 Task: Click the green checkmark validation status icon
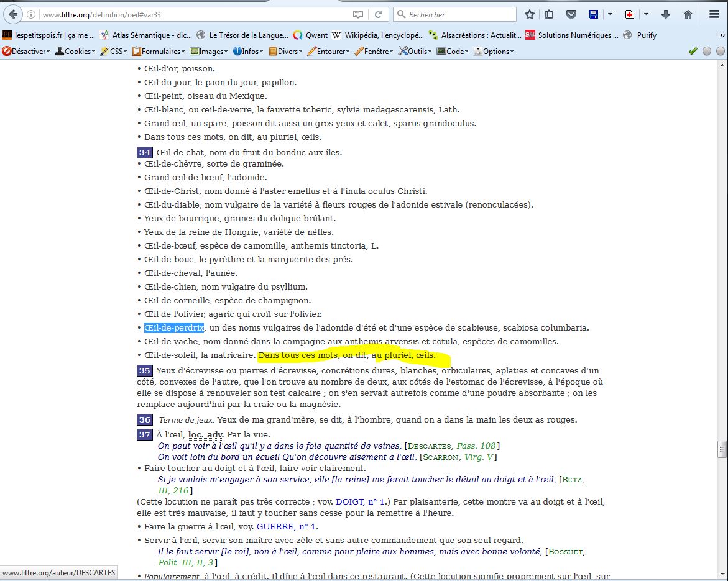pyautogui.click(x=693, y=52)
